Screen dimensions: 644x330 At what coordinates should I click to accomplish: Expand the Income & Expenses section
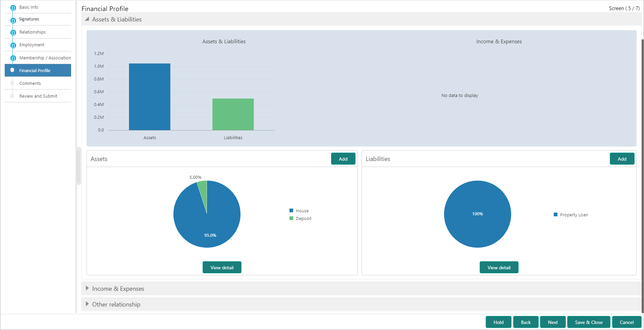click(87, 288)
